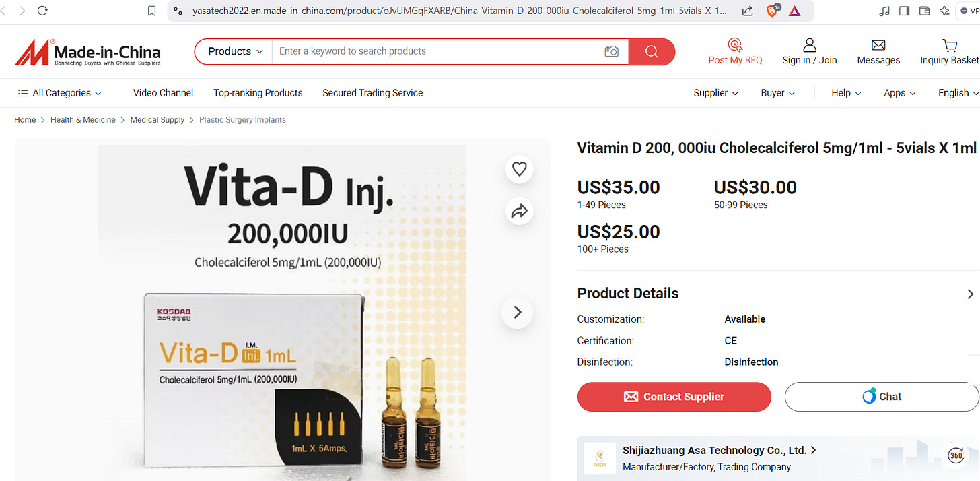Click the Post My RFQ icon
This screenshot has width=980, height=481.
tap(735, 46)
